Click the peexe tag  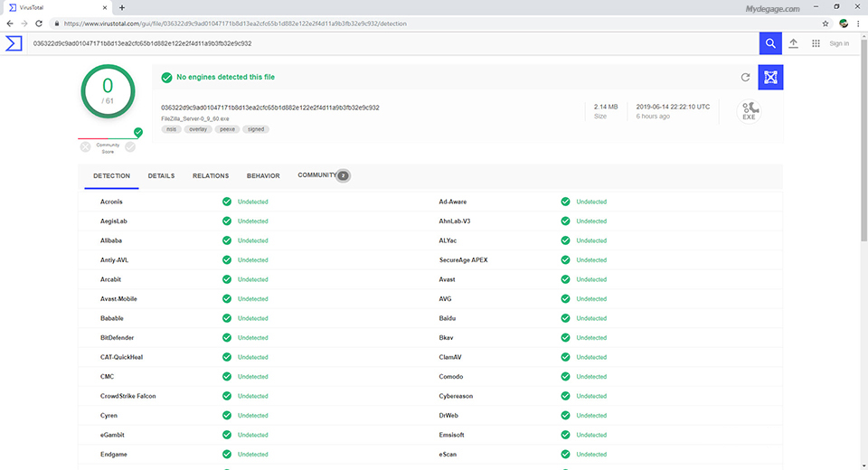tap(227, 129)
